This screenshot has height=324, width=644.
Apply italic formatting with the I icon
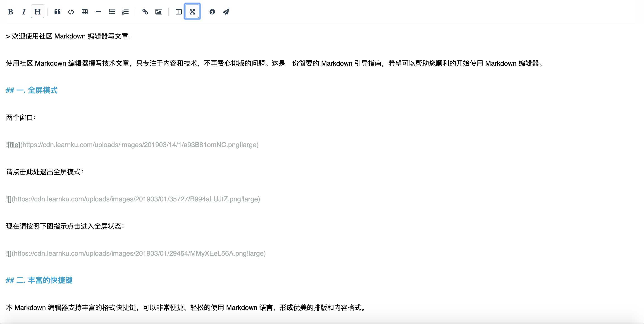[x=24, y=12]
